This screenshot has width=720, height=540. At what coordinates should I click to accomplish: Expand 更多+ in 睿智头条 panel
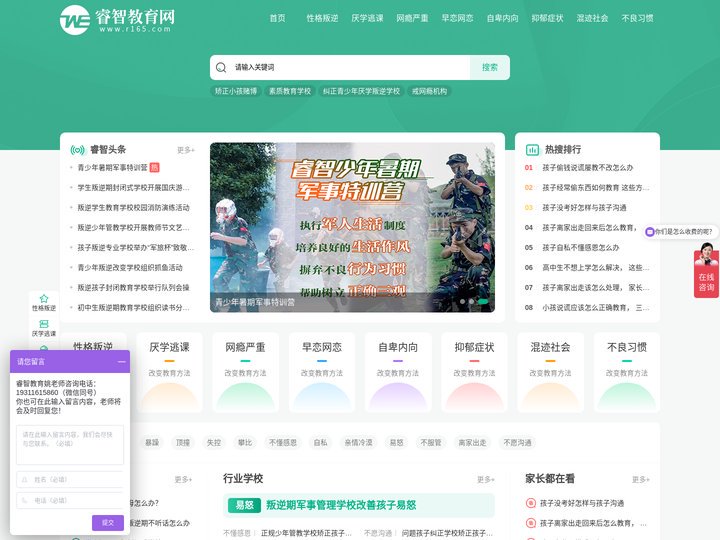point(186,150)
